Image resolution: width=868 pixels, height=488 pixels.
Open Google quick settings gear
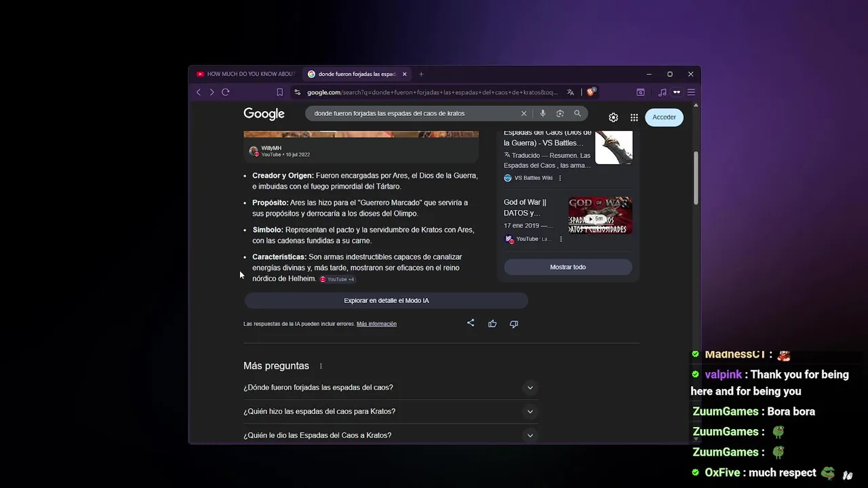point(613,117)
